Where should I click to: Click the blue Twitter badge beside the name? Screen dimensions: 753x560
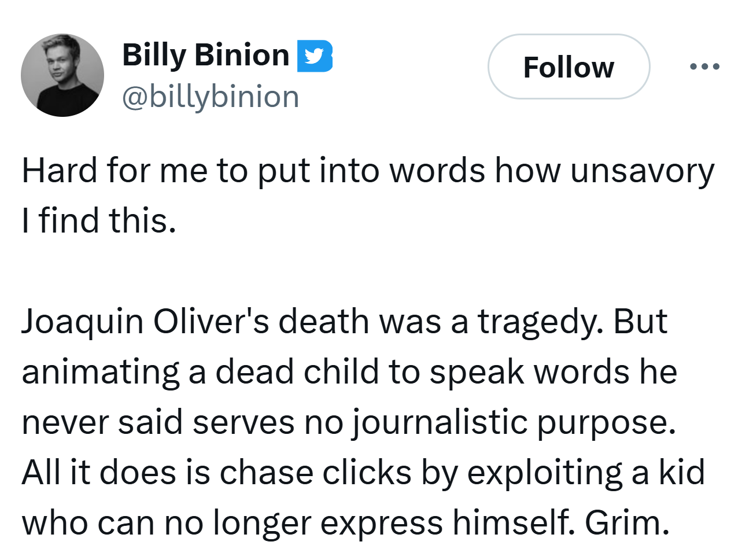[x=315, y=56]
